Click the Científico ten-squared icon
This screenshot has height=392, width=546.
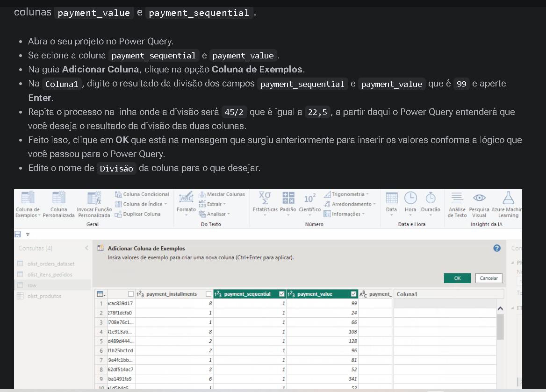click(309, 198)
